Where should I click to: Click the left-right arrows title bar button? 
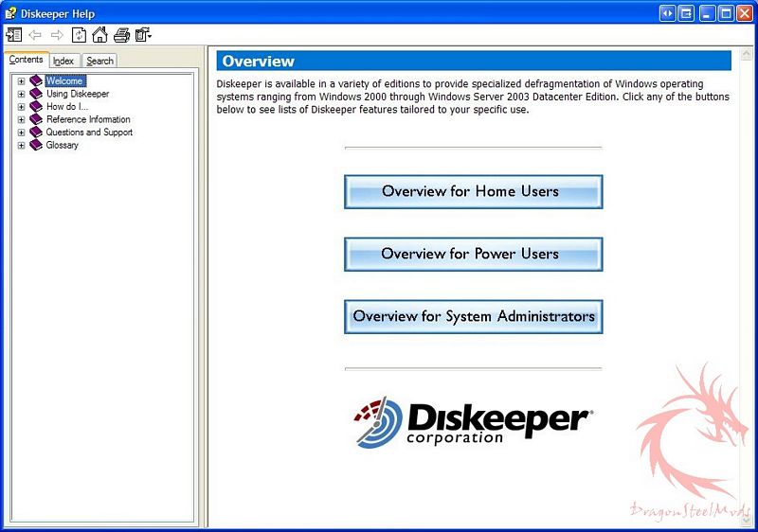click(x=667, y=13)
